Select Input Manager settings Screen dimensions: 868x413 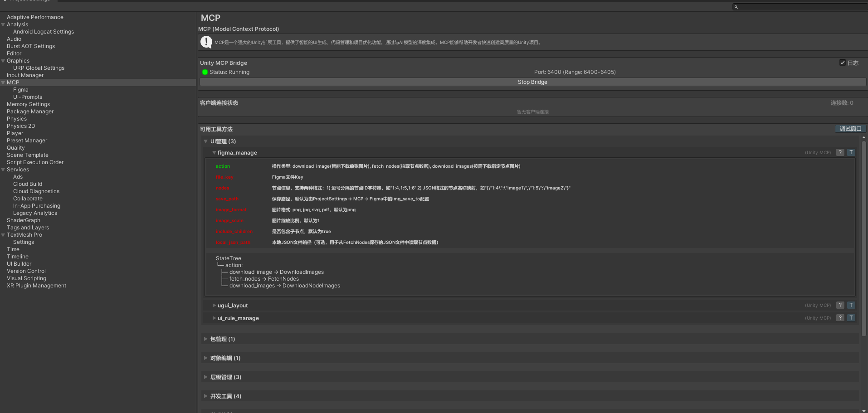25,75
